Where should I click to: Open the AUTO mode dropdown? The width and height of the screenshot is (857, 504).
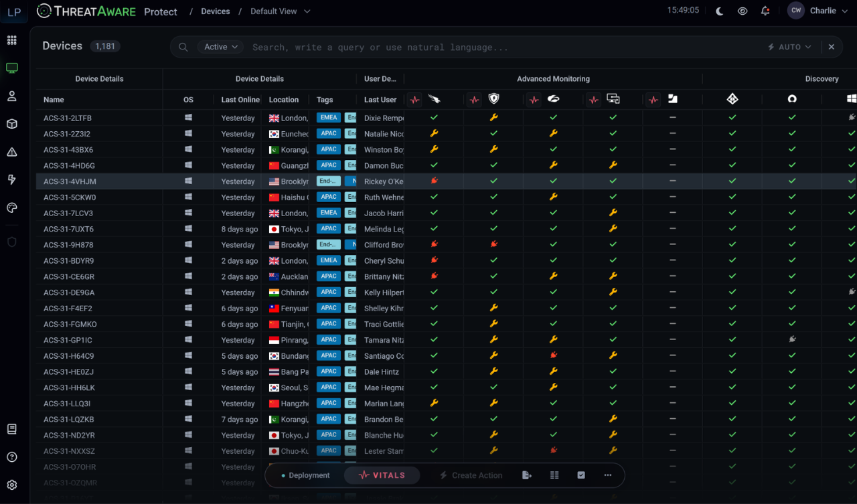[x=790, y=47]
